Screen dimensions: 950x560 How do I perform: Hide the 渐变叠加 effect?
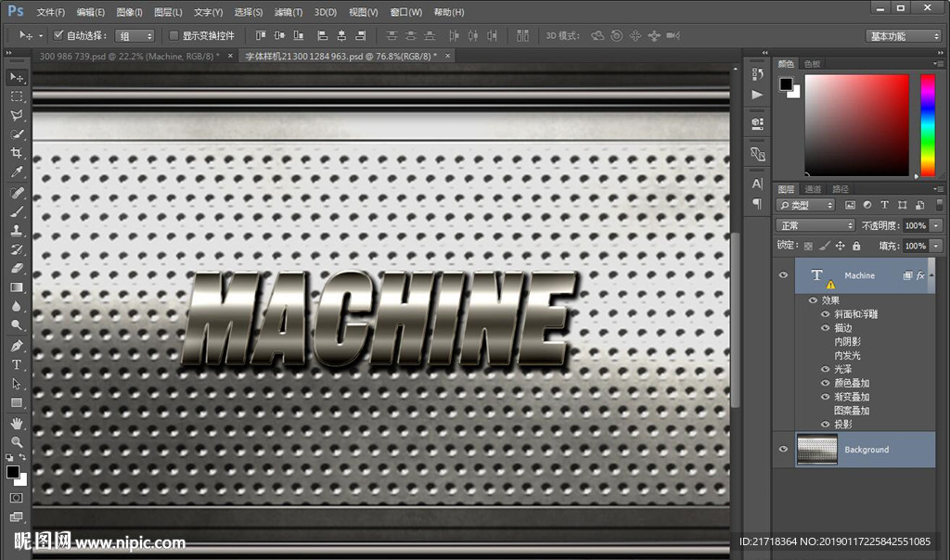(x=825, y=397)
